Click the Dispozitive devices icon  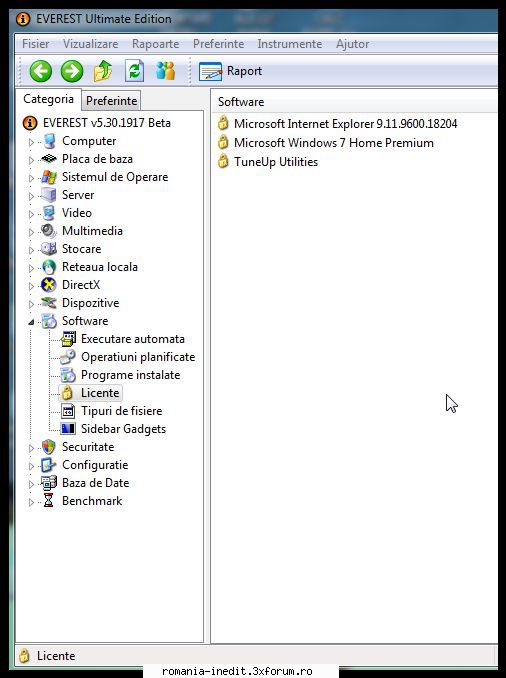tap(49, 303)
